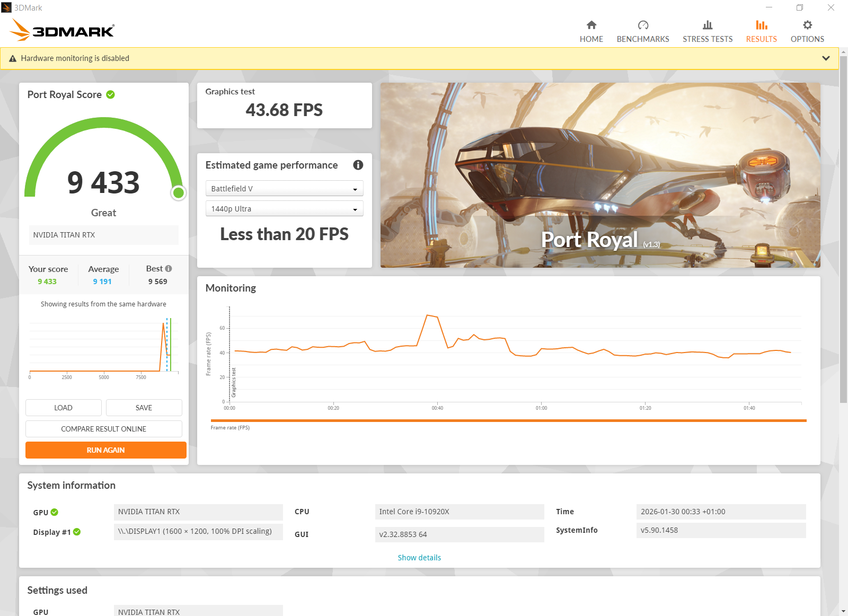Click the Options gear icon
This screenshot has height=616, width=848.
click(807, 25)
